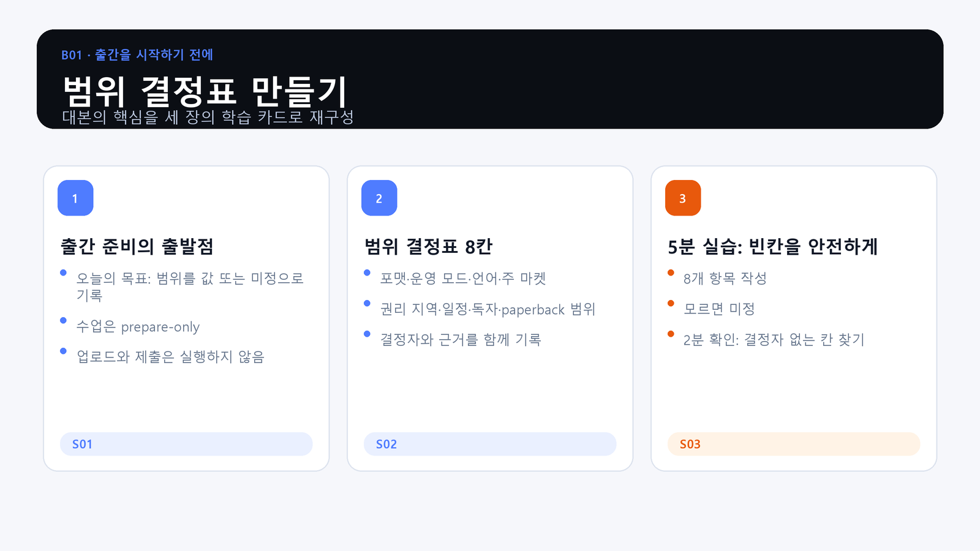Click the blue number 2 badge
Viewport: 980px width, 551px height.
pos(379,198)
